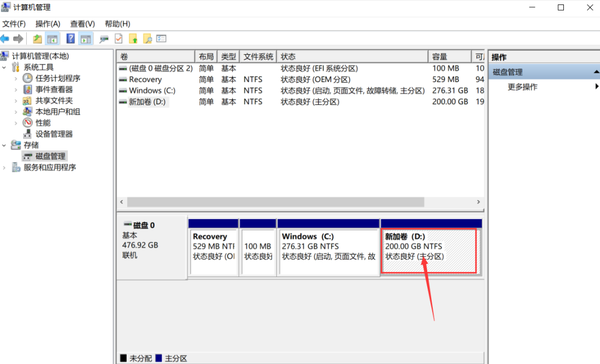Image resolution: width=600 pixels, height=364 pixels.
Task: Click the checkmark document toolbar icon
Action: tap(119, 39)
